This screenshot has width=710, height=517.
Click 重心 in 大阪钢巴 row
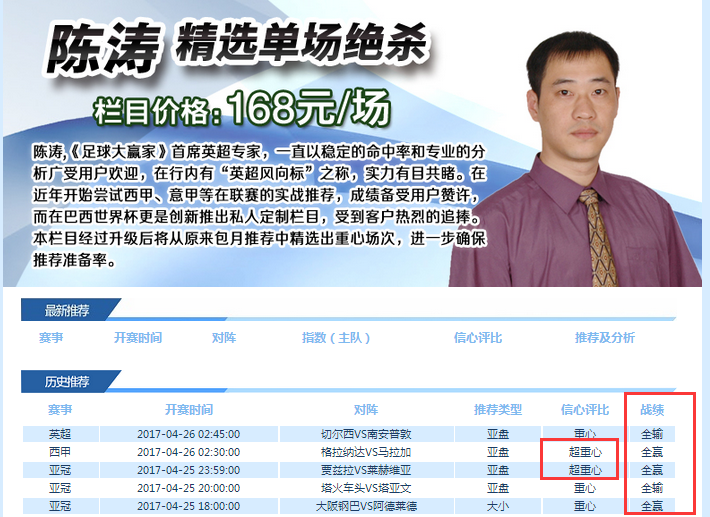[585, 506]
